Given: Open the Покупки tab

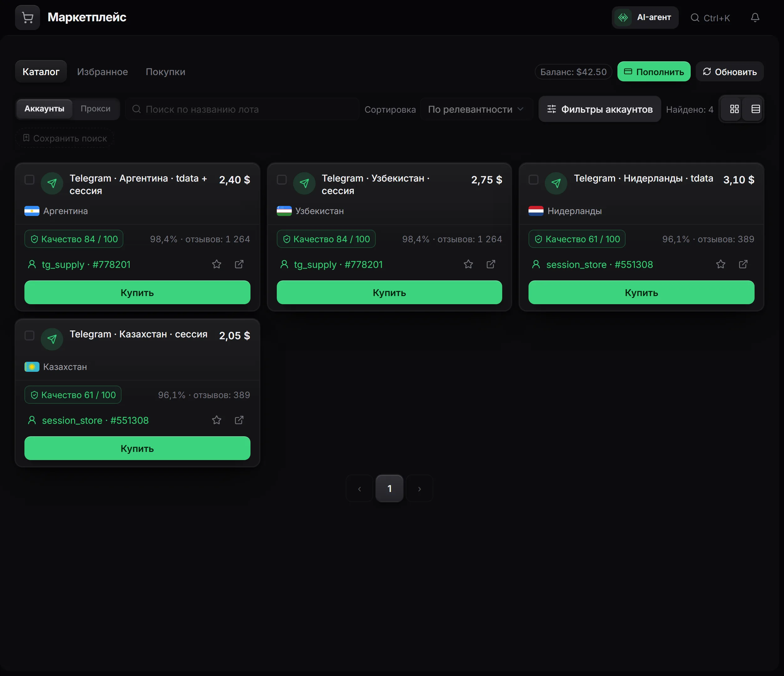Looking at the screenshot, I should [166, 72].
